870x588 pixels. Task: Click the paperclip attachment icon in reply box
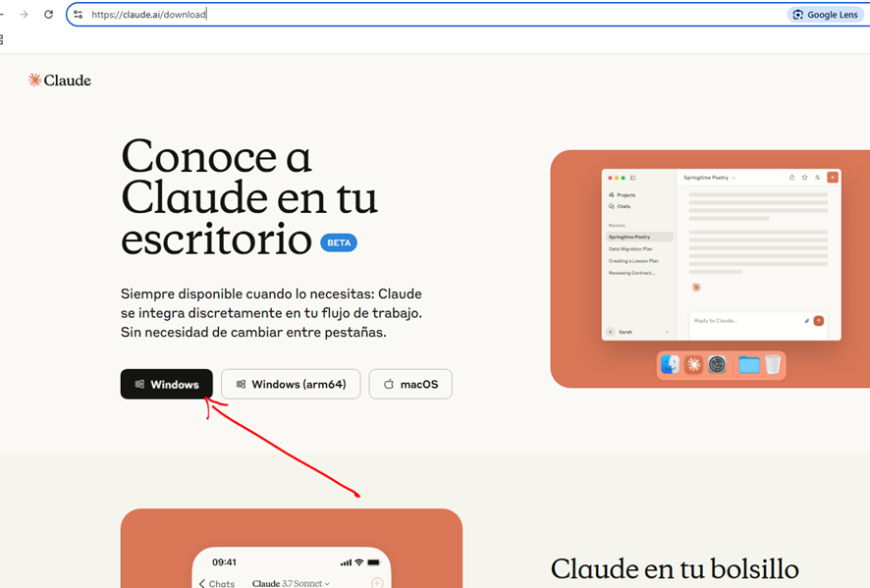point(807,321)
